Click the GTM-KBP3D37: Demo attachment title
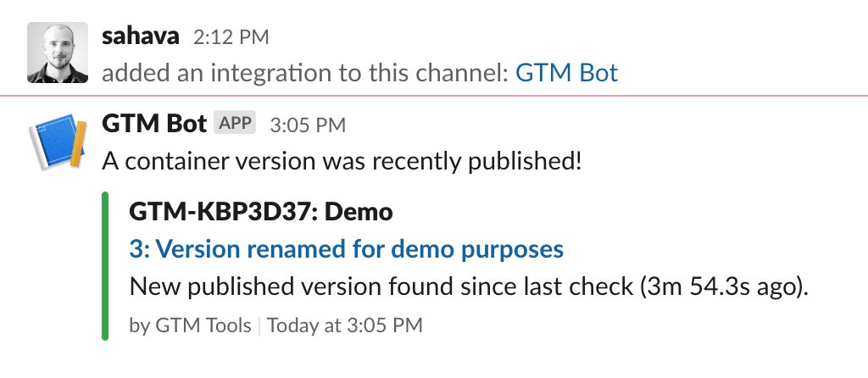868x378 pixels. (261, 211)
